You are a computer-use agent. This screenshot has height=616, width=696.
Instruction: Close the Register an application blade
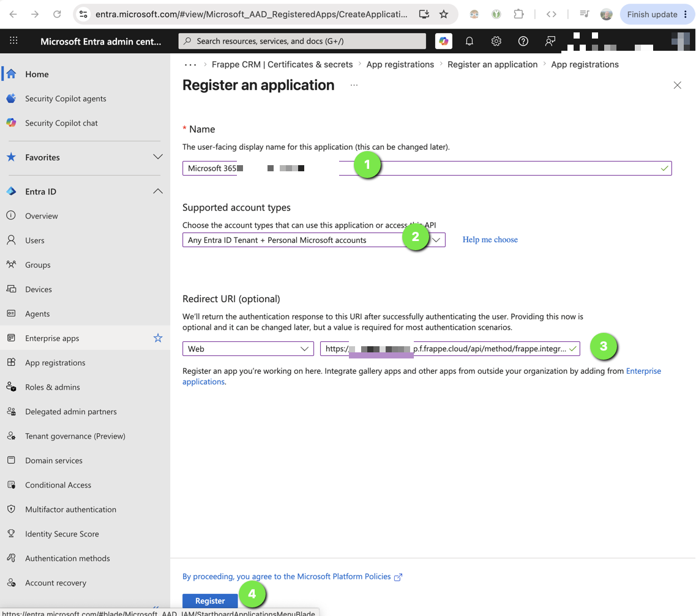click(x=677, y=85)
